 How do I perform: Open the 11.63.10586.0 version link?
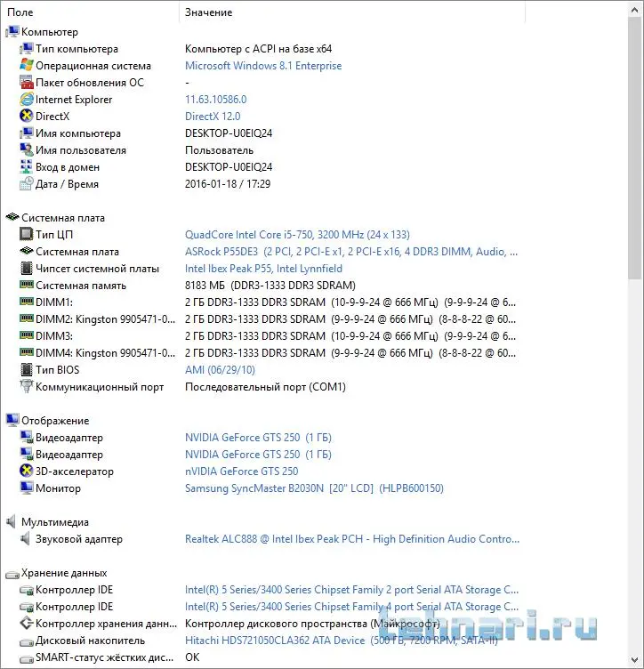click(216, 100)
